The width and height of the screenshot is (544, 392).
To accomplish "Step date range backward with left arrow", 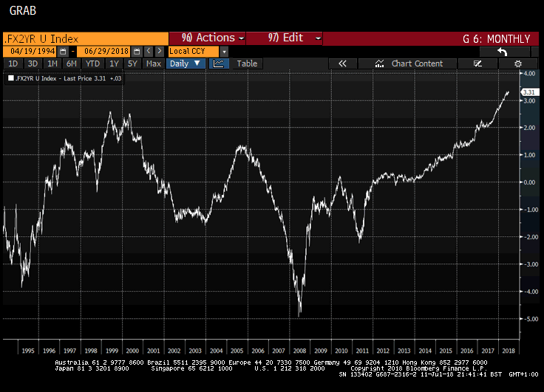I will [149, 51].
